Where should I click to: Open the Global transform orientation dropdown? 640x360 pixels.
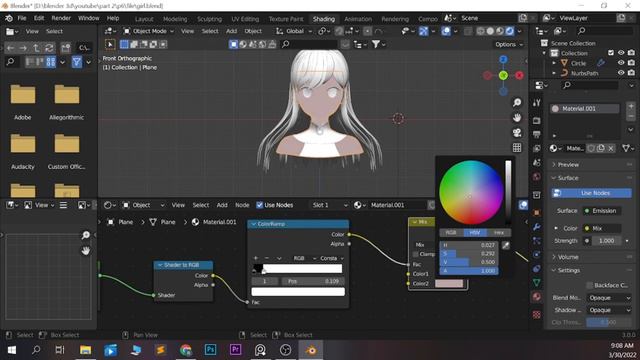294,31
